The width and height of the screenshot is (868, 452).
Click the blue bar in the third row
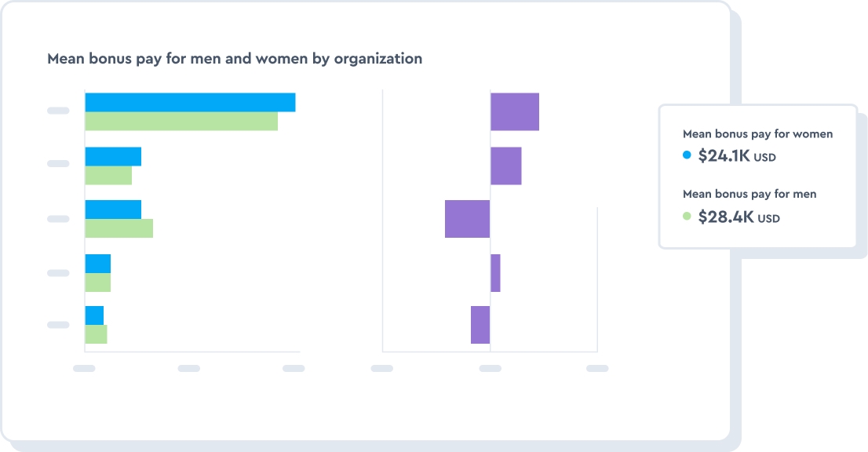point(113,210)
